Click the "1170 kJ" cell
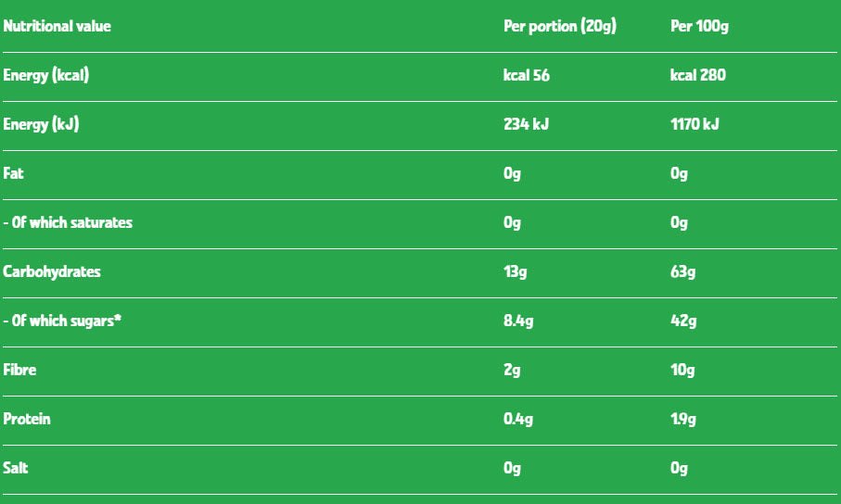The image size is (841, 504). 694,124
